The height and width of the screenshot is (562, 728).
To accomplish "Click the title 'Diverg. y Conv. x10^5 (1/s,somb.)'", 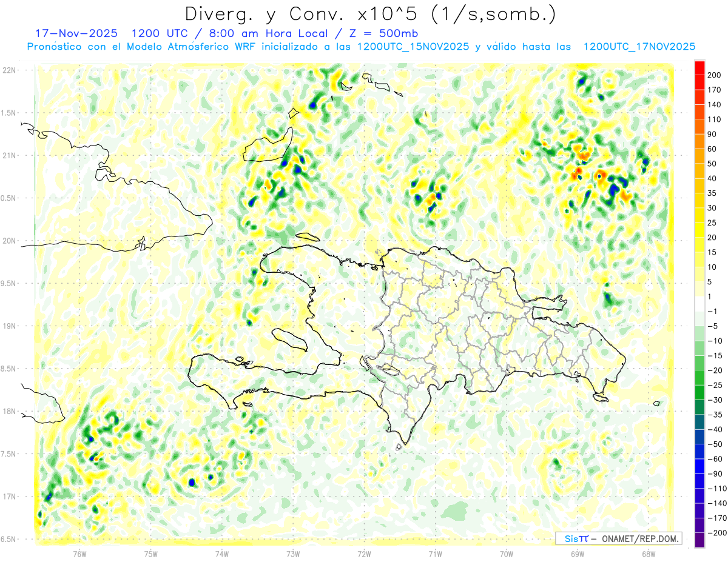I will [370, 14].
